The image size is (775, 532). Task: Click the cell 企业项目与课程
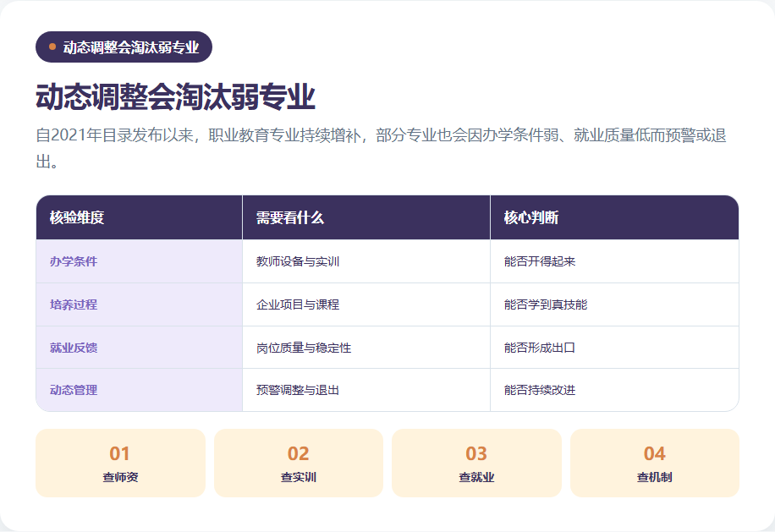pyautogui.click(x=366, y=304)
